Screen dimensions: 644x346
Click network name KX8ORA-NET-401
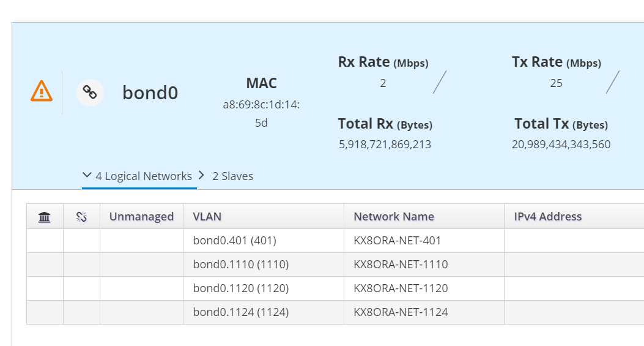[x=398, y=241]
